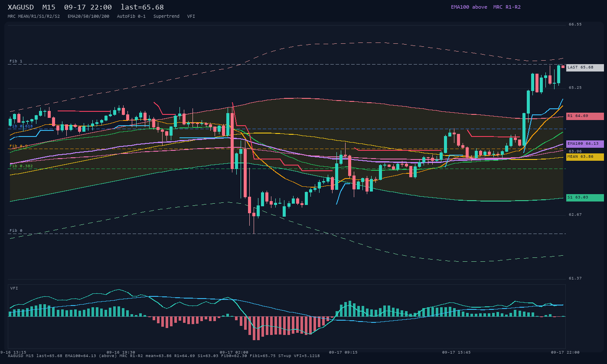Image resolution: width=607 pixels, height=364 pixels.
Task: Click the 09-16 19:30 time label
Action: click(x=121, y=353)
